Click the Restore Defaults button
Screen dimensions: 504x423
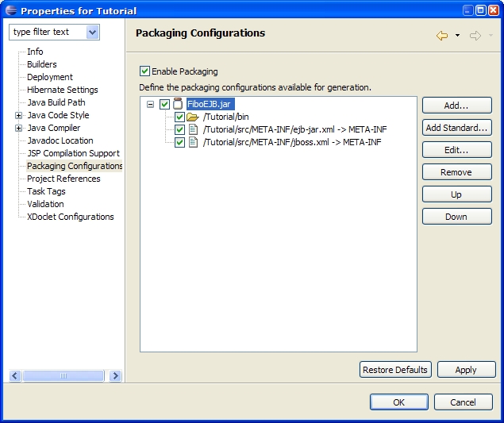click(x=395, y=370)
